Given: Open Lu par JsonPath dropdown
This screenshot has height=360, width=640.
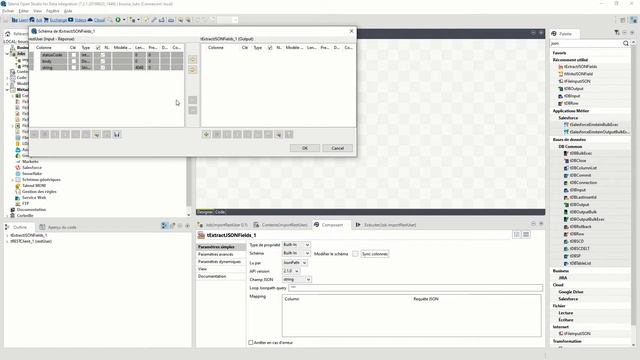Looking at the screenshot, I should click(x=295, y=262).
